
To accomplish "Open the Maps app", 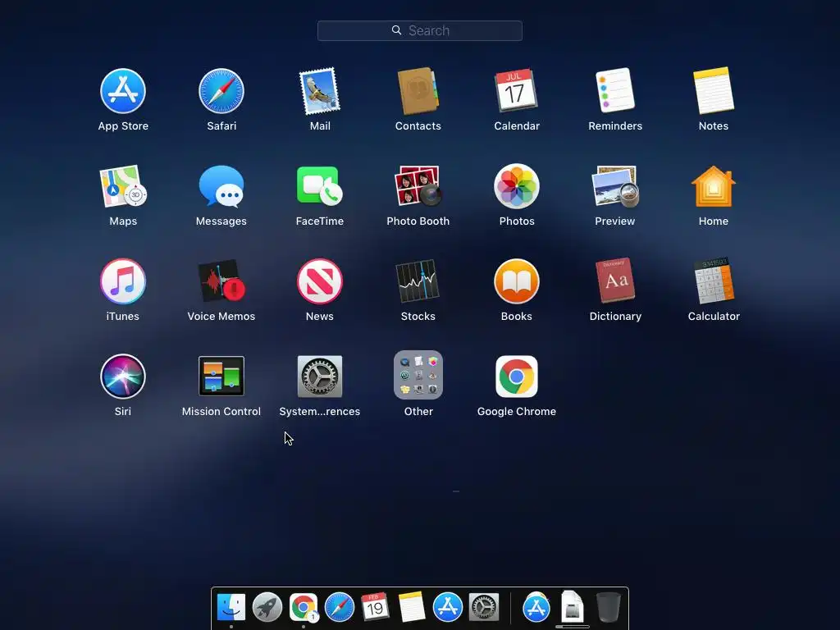I will (123, 186).
